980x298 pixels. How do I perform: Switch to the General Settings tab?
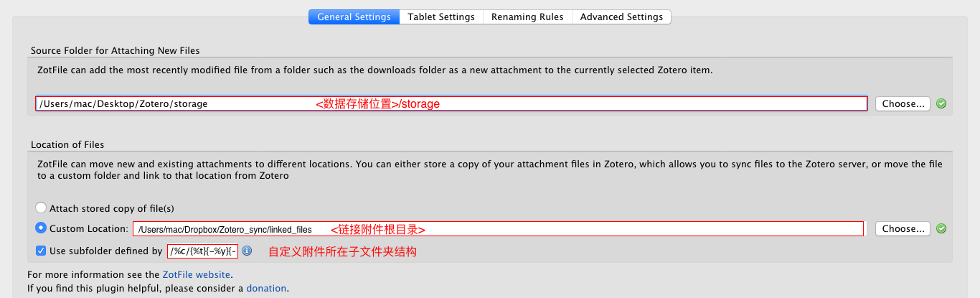tap(354, 17)
